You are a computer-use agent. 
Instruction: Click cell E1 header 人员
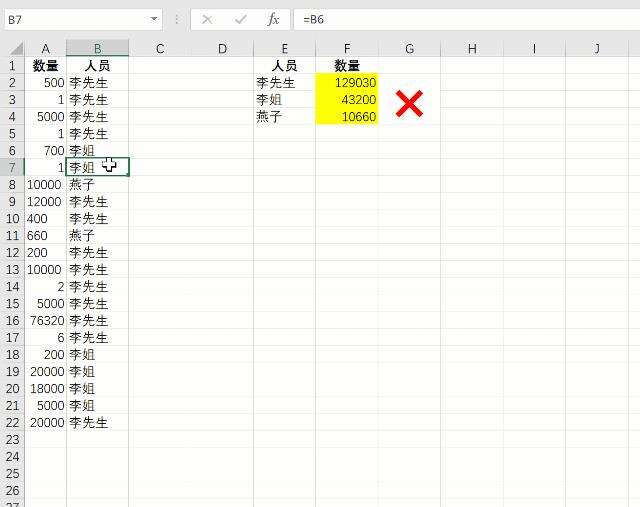[285, 65]
